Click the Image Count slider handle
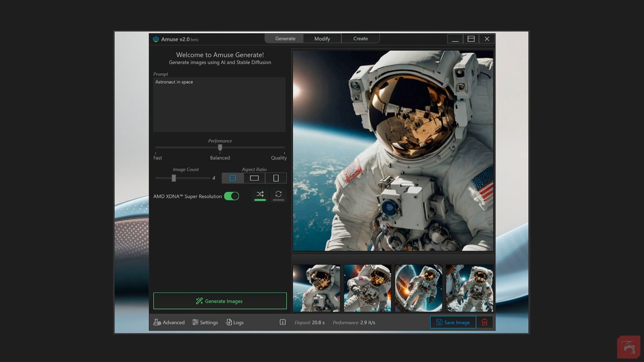The height and width of the screenshot is (362, 644). pyautogui.click(x=174, y=178)
